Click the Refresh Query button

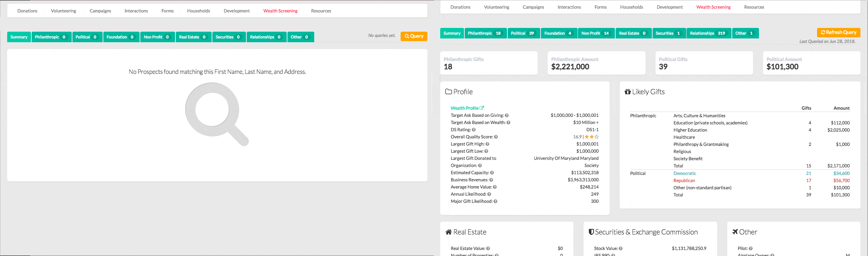click(839, 32)
